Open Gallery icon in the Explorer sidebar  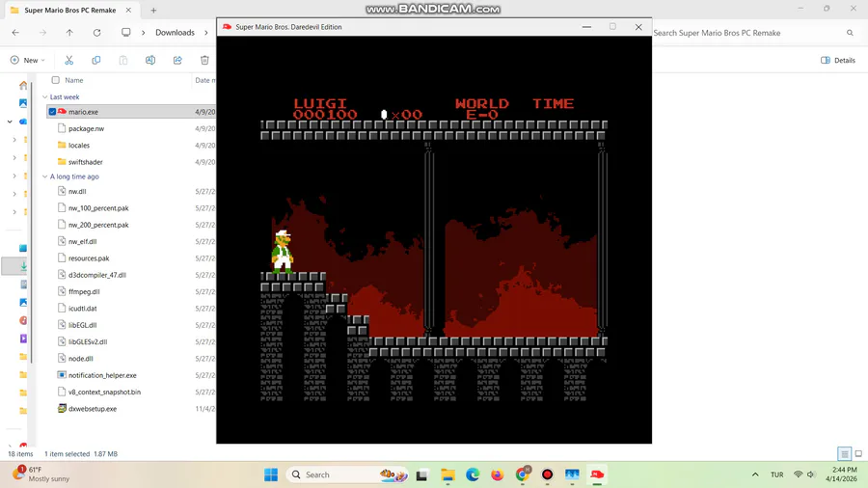(23, 103)
